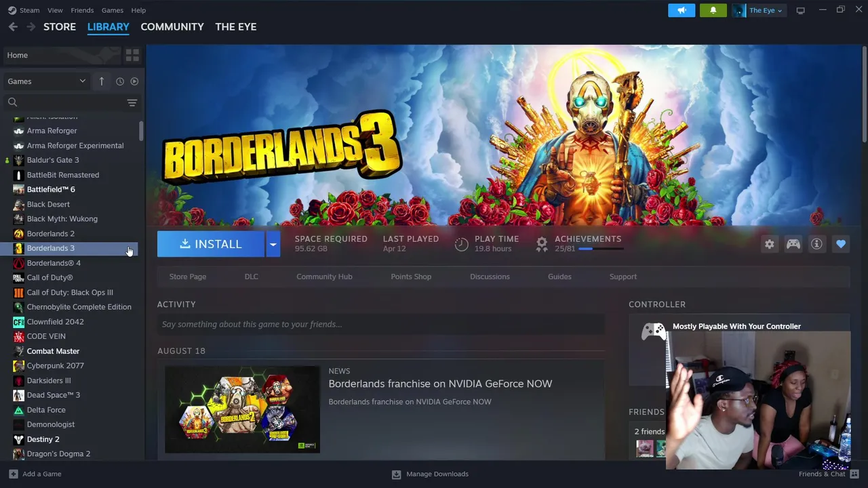The width and height of the screenshot is (868, 488).
Task: Show recent games clock icon
Action: point(120,81)
